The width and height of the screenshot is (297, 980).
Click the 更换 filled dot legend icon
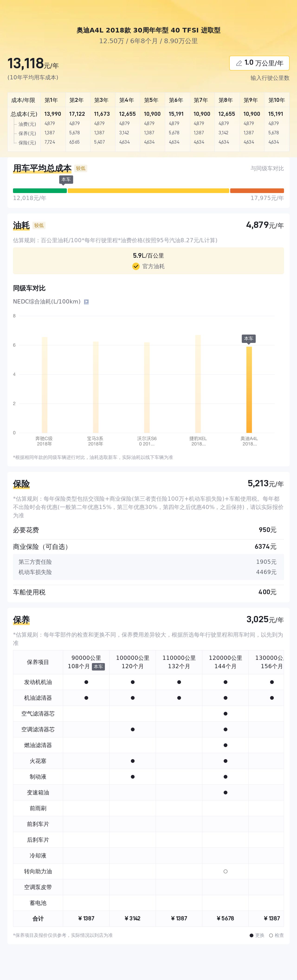(x=251, y=935)
